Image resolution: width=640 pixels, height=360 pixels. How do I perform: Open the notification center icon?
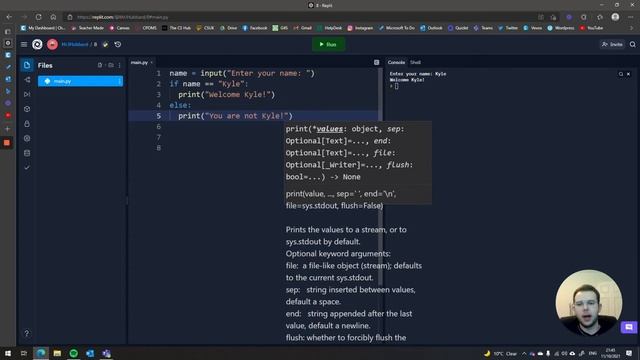point(629,353)
